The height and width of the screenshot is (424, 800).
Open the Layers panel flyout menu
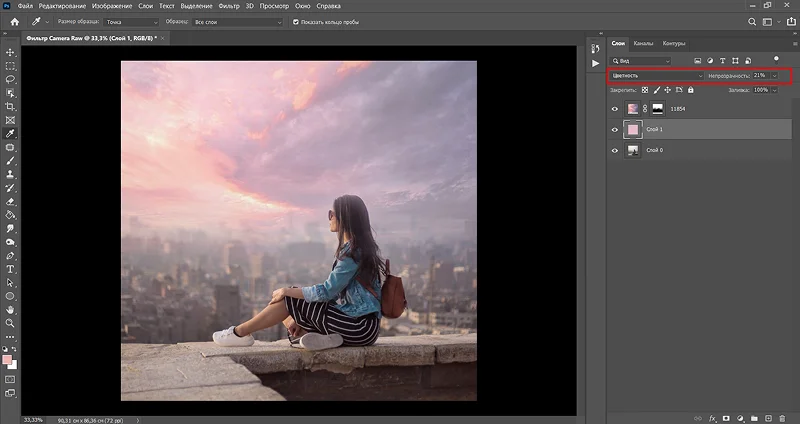tap(795, 44)
